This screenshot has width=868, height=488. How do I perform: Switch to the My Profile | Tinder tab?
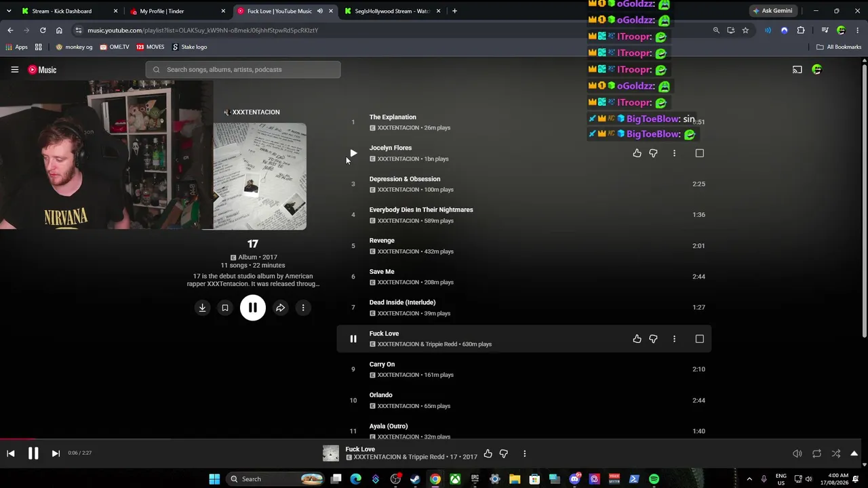[x=178, y=11]
